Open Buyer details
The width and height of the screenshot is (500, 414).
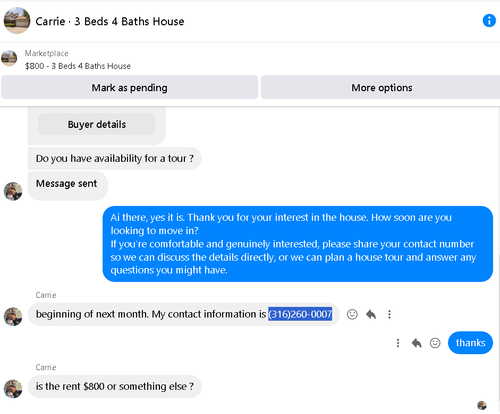click(x=97, y=124)
